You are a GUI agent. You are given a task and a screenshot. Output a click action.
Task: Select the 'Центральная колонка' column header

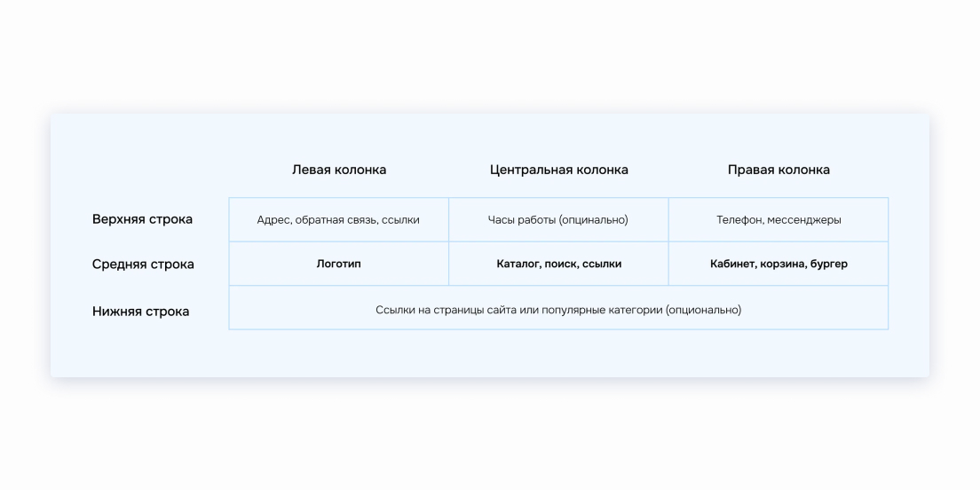pos(558,170)
